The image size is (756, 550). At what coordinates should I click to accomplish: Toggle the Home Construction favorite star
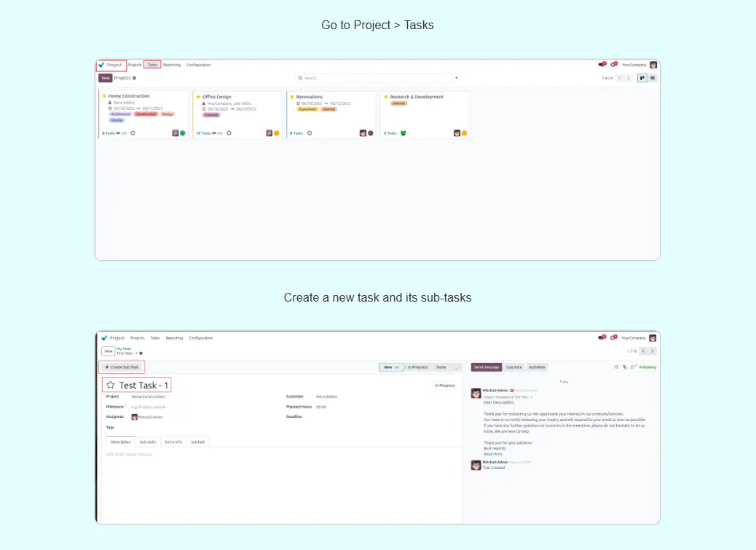pyautogui.click(x=104, y=96)
